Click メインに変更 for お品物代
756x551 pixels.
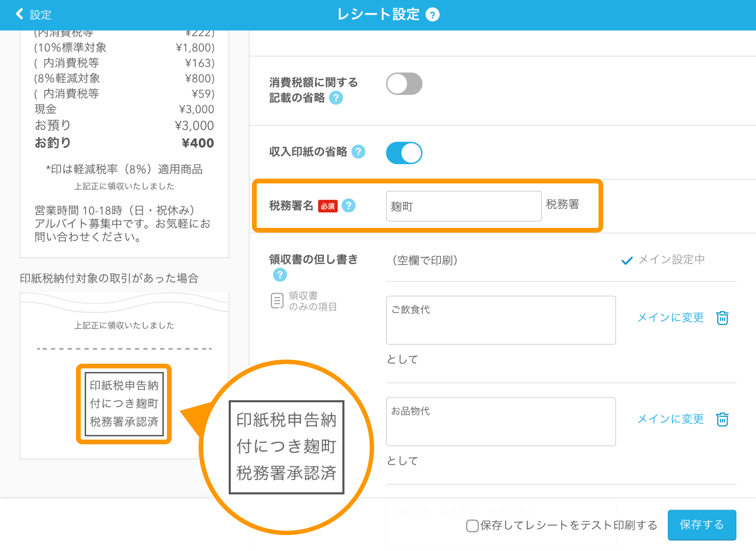[671, 419]
